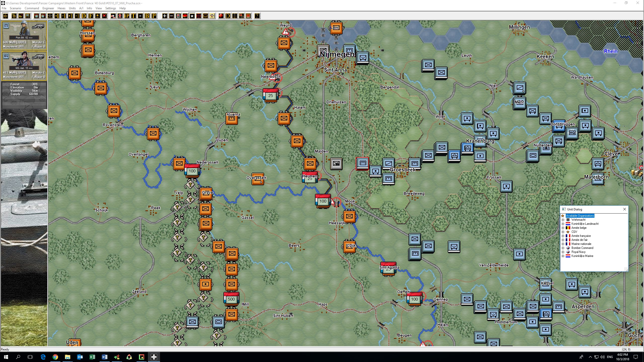644x362 pixels.
Task: Select Koninklijke Marine in Unit Dialog
Action: (x=582, y=256)
